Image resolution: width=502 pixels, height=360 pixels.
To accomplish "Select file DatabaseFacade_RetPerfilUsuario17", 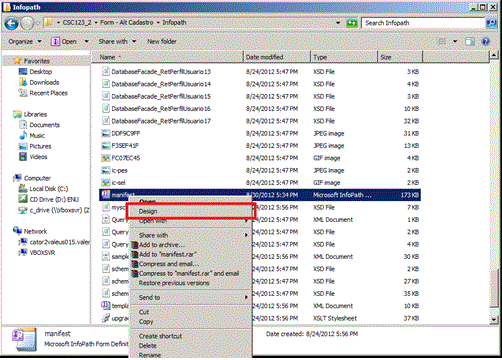I will pyautogui.click(x=156, y=121).
